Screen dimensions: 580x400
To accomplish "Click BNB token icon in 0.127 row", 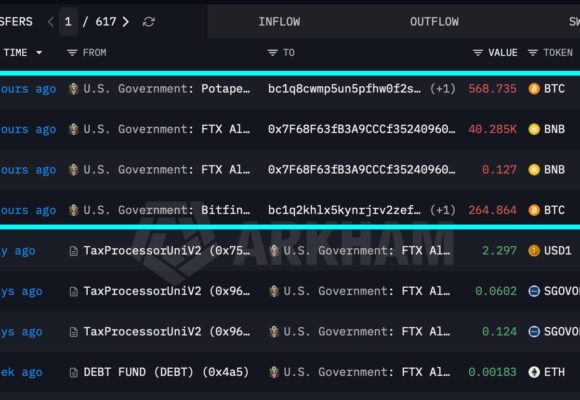I will pyautogui.click(x=534, y=169).
